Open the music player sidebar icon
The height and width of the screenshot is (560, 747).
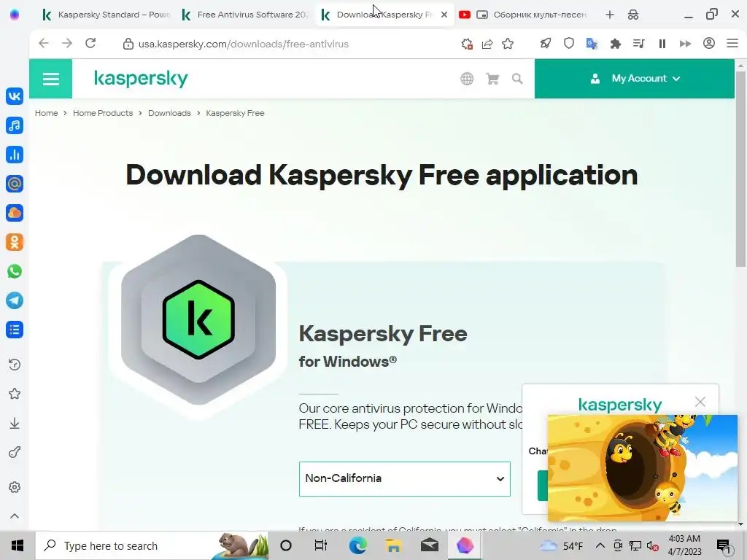(x=15, y=125)
